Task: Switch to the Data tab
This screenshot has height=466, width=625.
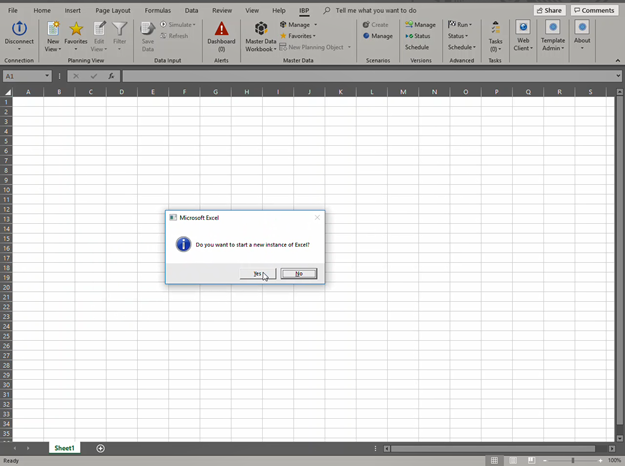Action: (x=191, y=10)
